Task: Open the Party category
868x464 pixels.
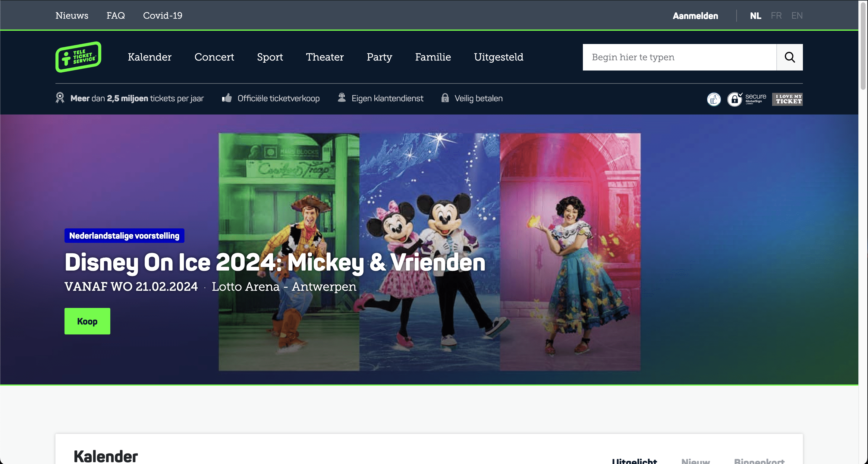Action: click(x=379, y=57)
